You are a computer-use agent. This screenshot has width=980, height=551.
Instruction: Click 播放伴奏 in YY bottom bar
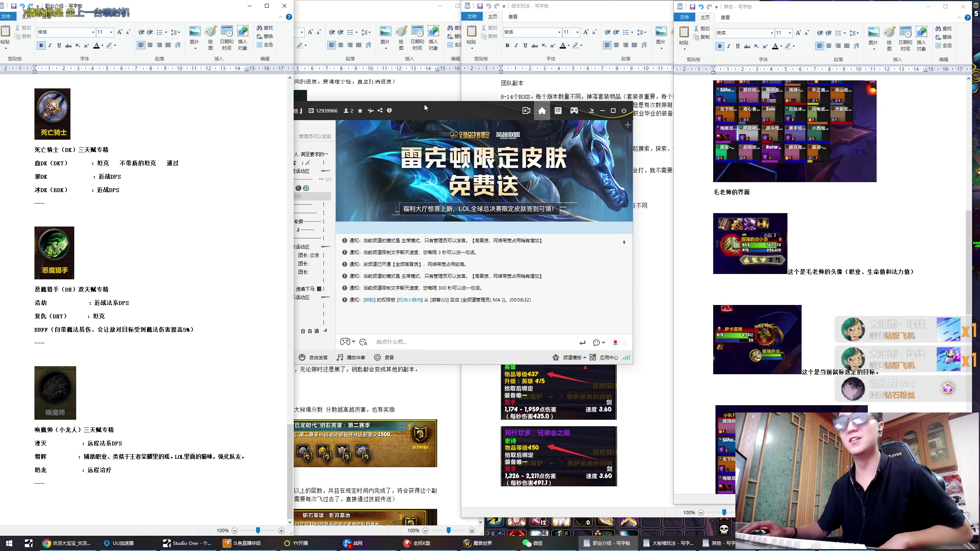pyautogui.click(x=351, y=357)
